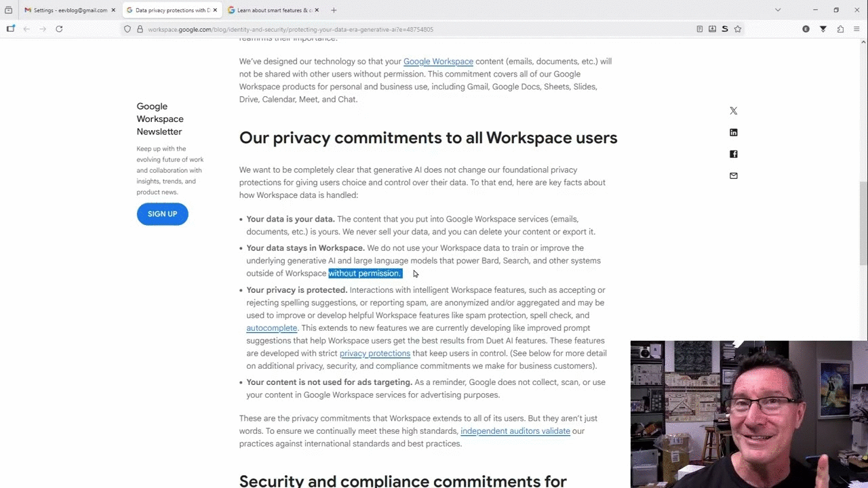Click the black down-arrow extension icon

pos(823,29)
